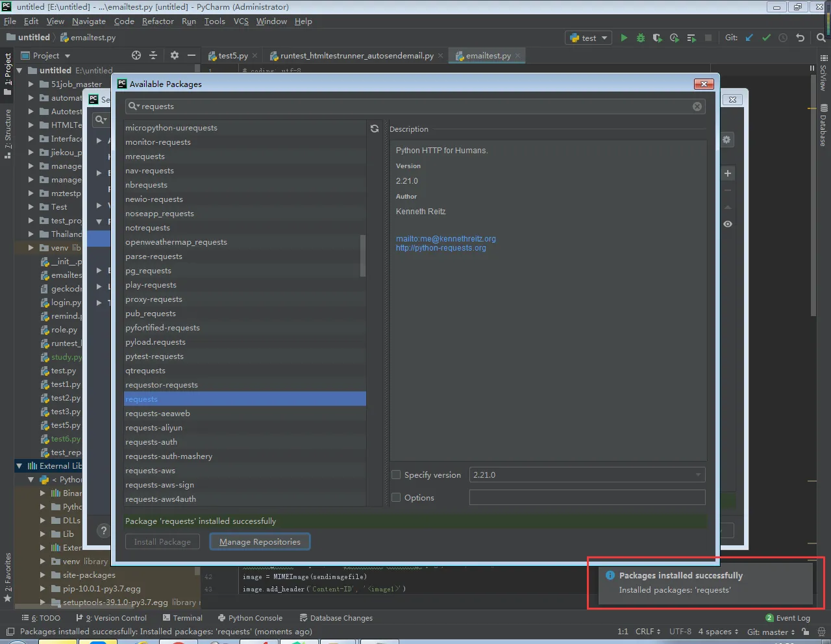
Task: Toggle the Options checkbox
Action: pyautogui.click(x=396, y=497)
